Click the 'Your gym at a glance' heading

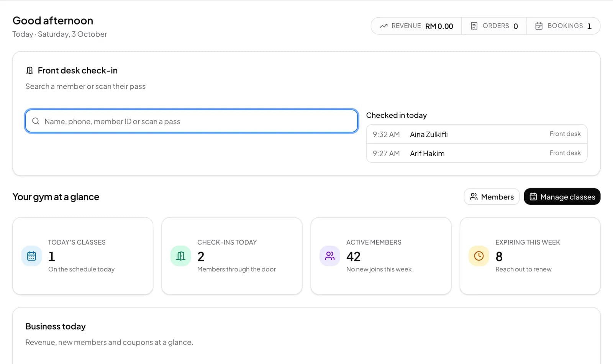pos(56,197)
